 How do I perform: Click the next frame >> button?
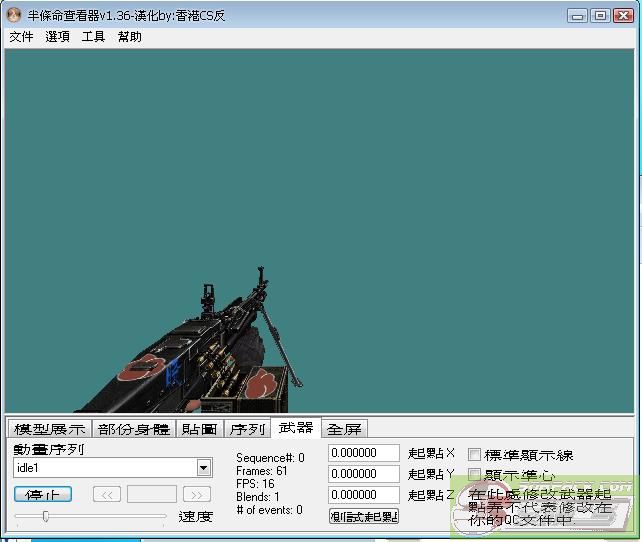coord(197,494)
